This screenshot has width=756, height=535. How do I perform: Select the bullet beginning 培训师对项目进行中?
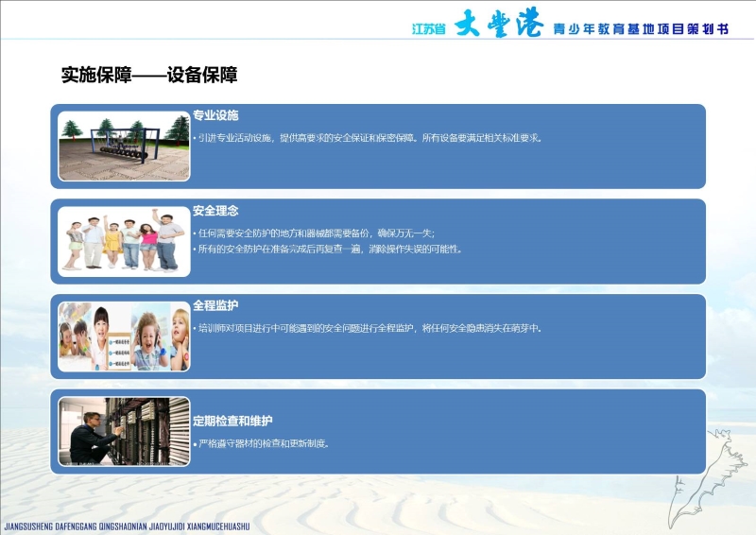tap(368, 329)
